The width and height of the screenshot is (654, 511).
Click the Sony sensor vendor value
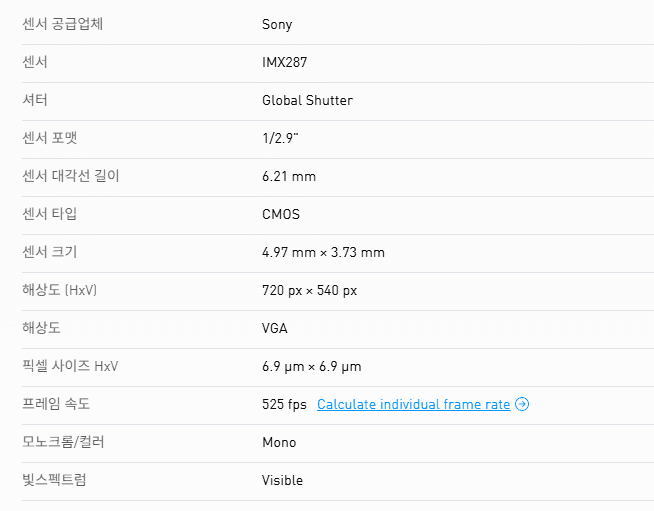pyautogui.click(x=277, y=24)
